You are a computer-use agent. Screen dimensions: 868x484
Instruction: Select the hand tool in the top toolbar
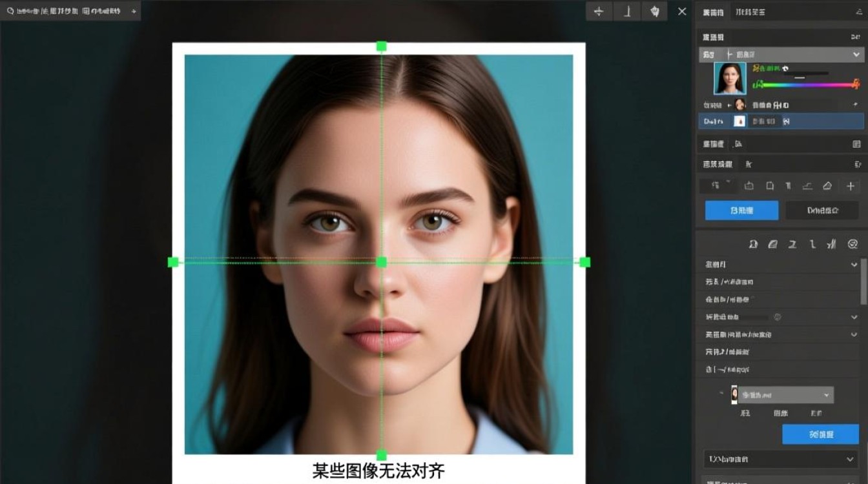[x=654, y=11]
